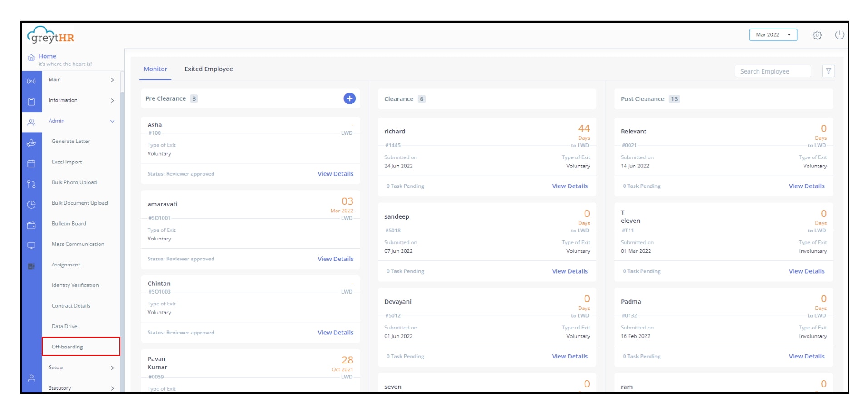Click submitted date 24 Jun 2022

pos(398,166)
